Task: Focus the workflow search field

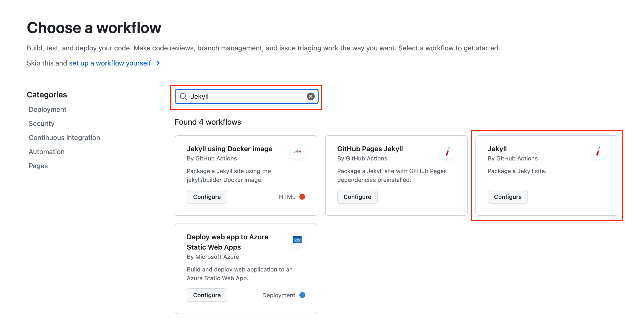Action: [246, 96]
